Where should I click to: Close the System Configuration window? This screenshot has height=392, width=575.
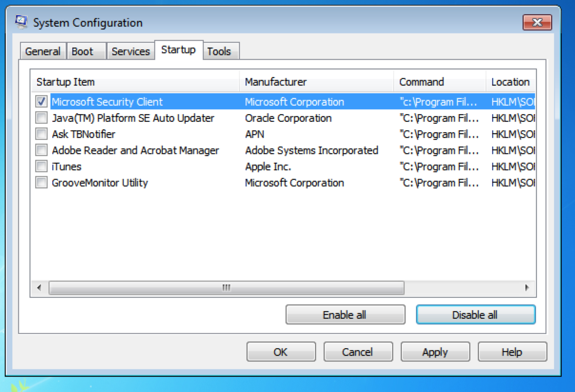pos(537,22)
